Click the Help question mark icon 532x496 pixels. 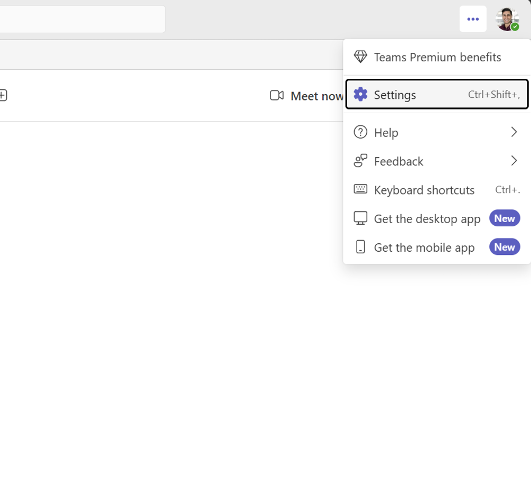360,132
